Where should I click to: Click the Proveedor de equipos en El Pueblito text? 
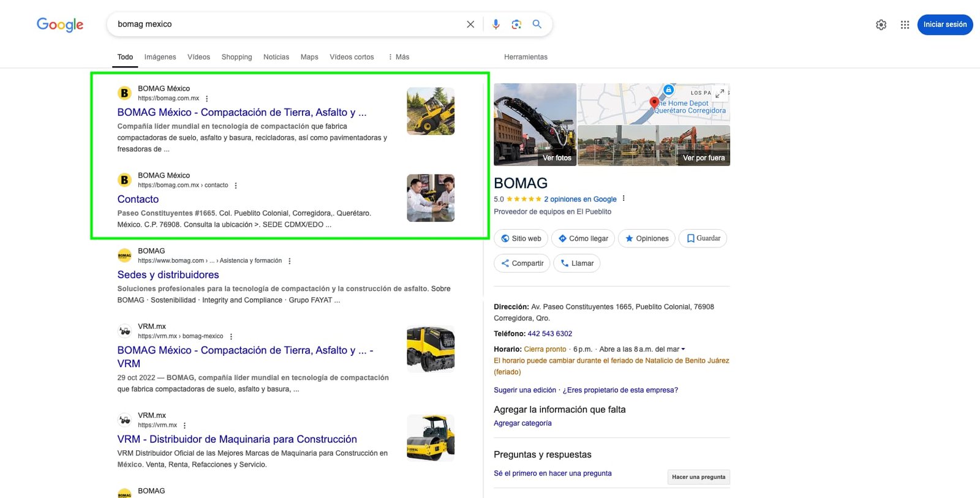(x=552, y=212)
